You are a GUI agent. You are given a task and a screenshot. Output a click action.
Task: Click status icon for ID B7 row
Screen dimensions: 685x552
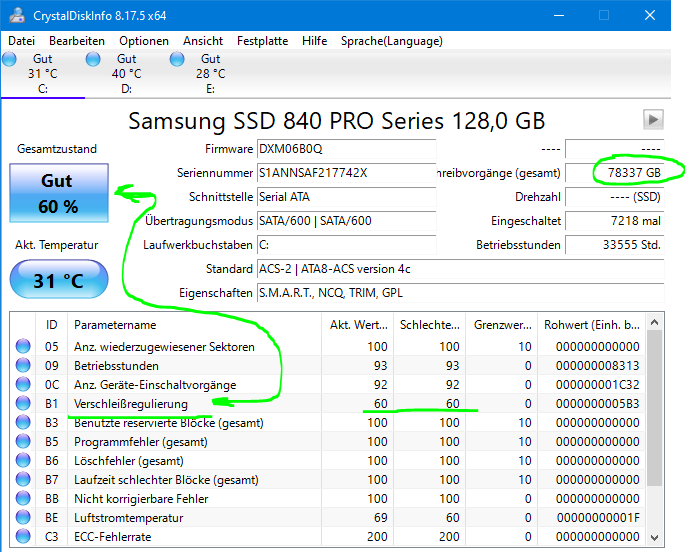pos(23,479)
